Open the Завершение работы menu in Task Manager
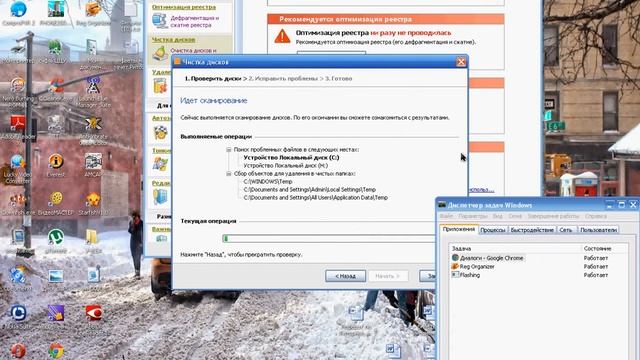The height and width of the screenshot is (360, 640). point(553,216)
